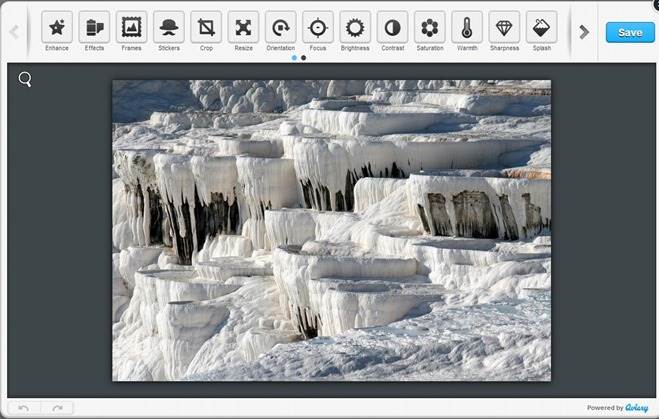This screenshot has height=419, width=659.
Task: Click the magnifier zoom icon
Action: click(x=25, y=79)
